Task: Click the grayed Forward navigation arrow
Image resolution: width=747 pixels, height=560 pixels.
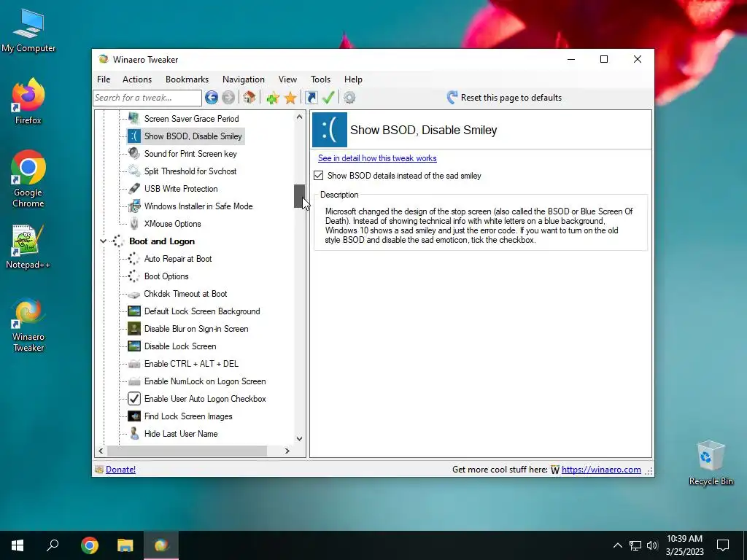Action: [x=228, y=98]
